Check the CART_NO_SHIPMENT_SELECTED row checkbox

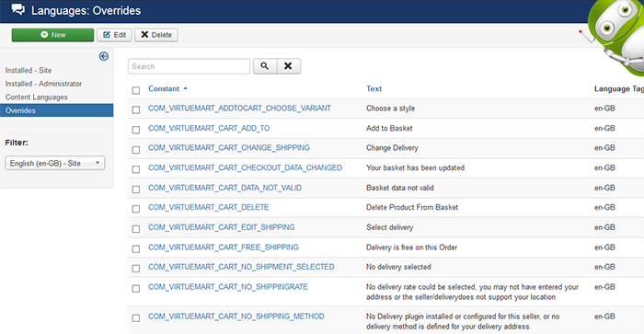tap(136, 269)
